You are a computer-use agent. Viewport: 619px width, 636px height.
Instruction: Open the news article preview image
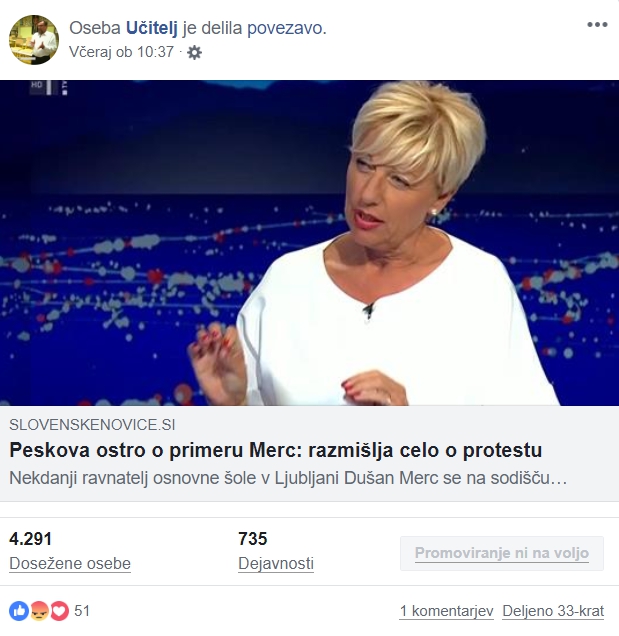310,243
